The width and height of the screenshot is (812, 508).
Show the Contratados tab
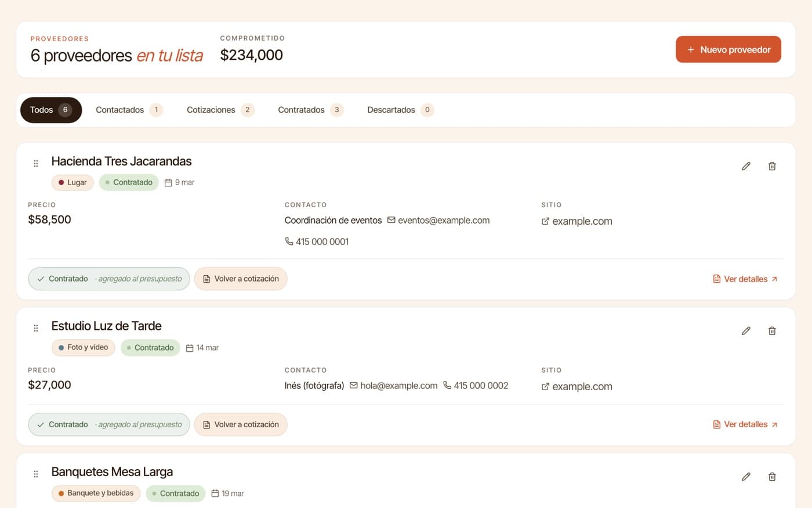[x=310, y=110]
